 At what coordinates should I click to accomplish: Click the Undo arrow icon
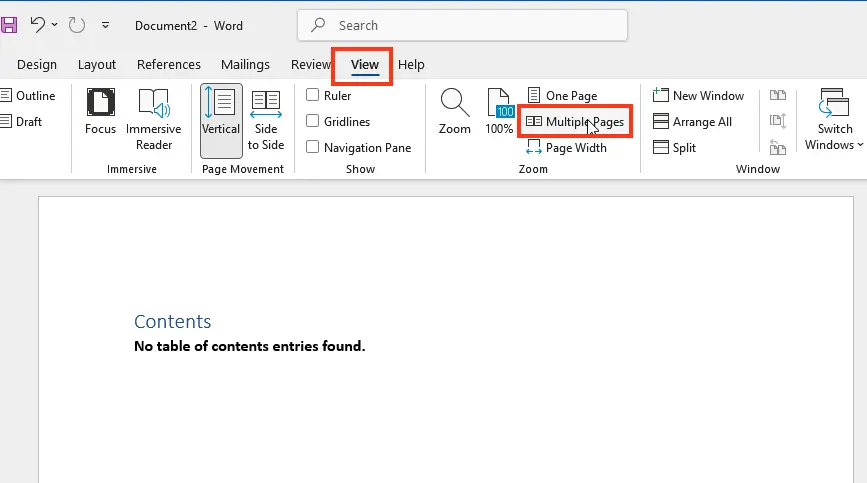pyautogui.click(x=37, y=24)
